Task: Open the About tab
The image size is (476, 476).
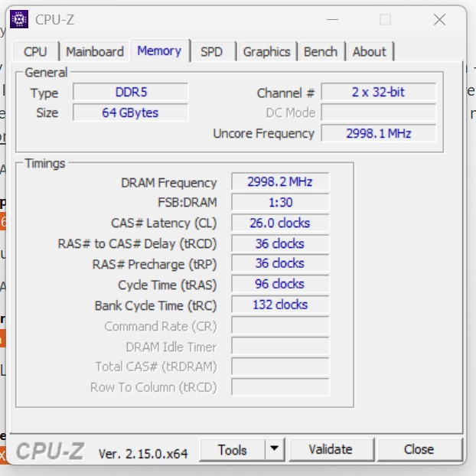Action: click(370, 51)
